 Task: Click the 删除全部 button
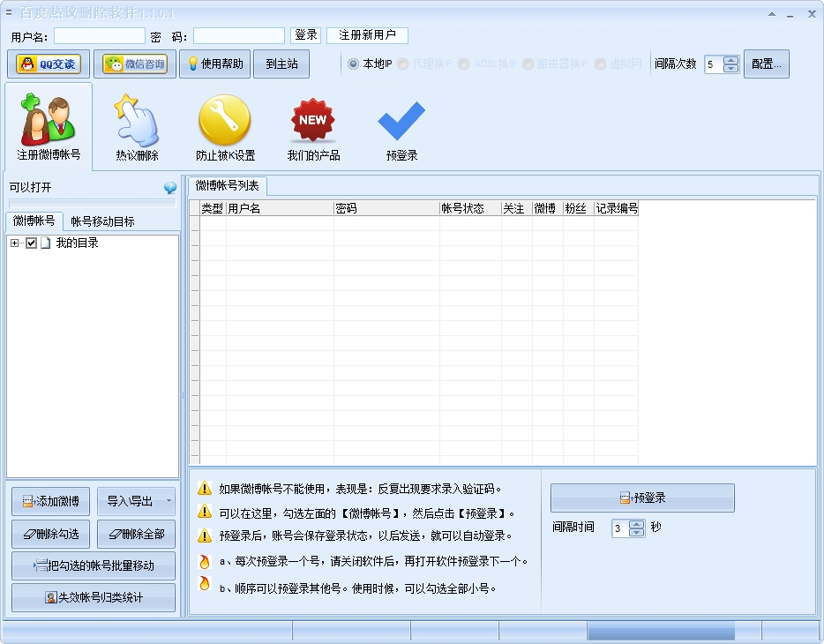(x=136, y=535)
